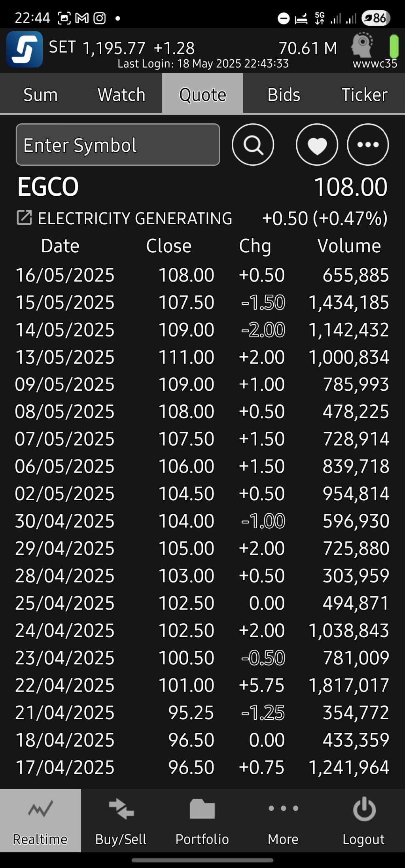Open external link icon beside ELECTRICITY GENERATING
Viewport: 405px width, 868px height.
pyautogui.click(x=24, y=218)
